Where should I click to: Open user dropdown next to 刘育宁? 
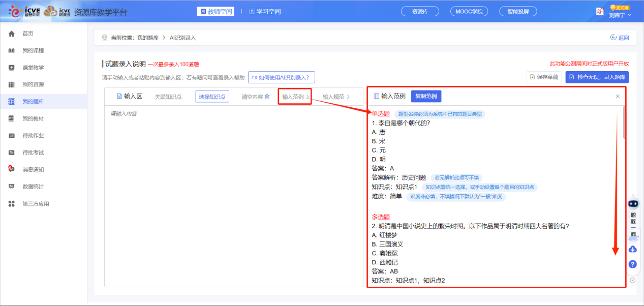[x=630, y=15]
